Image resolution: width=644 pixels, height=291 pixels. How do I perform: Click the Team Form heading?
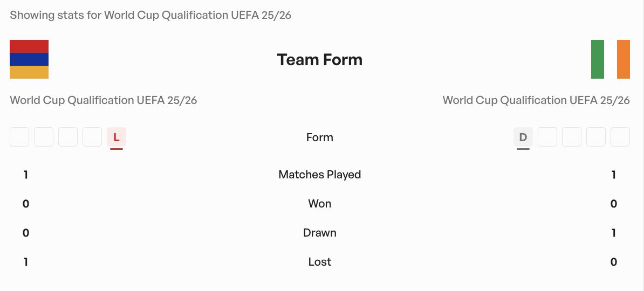coord(319,59)
